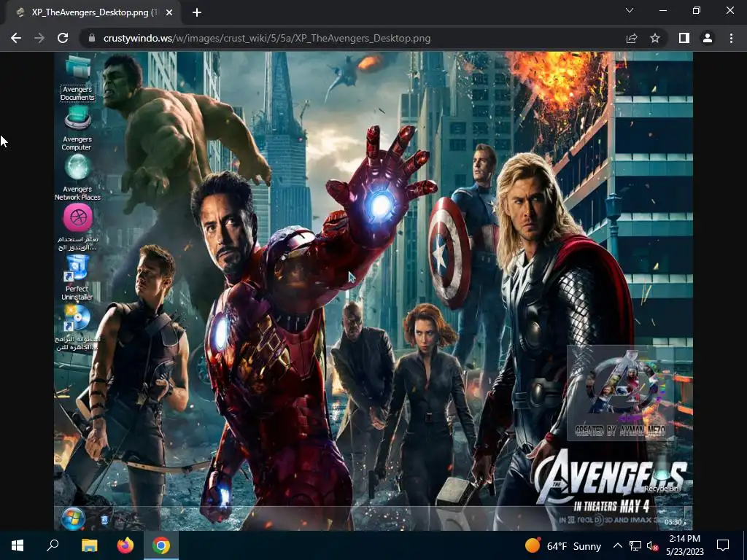Image resolution: width=747 pixels, height=560 pixels.
Task: Open File Explorer from the taskbar
Action: point(89,545)
